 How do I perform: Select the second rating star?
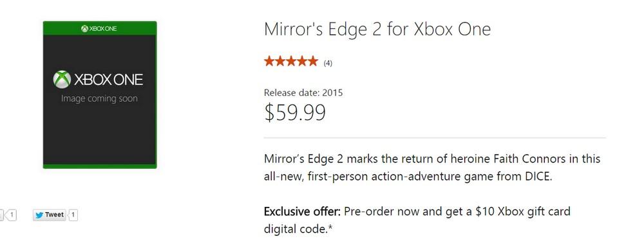coord(280,62)
